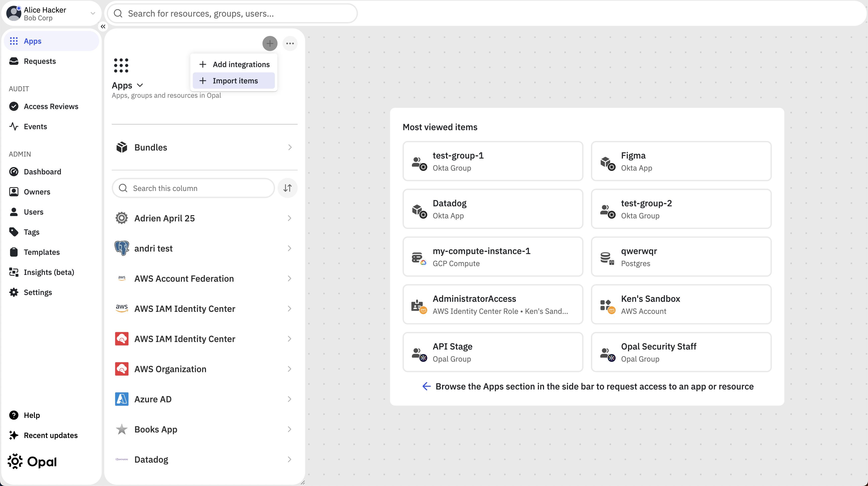Open the Ken's Sandbox AWS Account card

(681, 304)
